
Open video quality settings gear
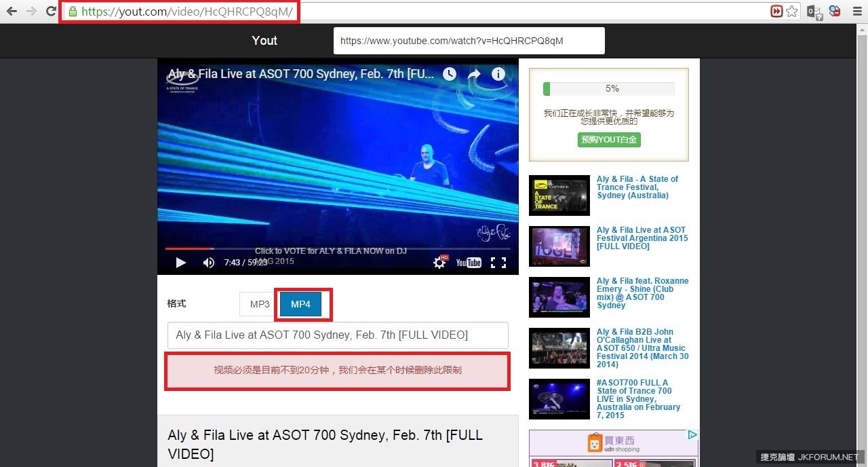click(439, 263)
